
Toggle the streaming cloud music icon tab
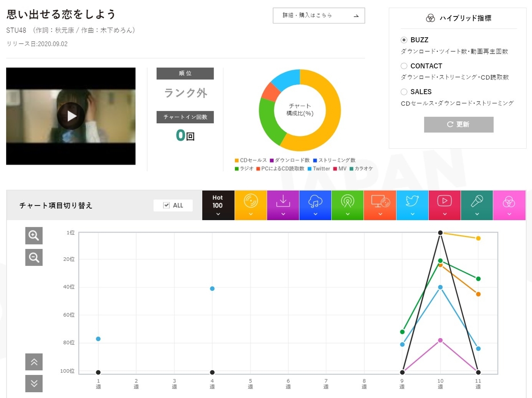(x=315, y=205)
